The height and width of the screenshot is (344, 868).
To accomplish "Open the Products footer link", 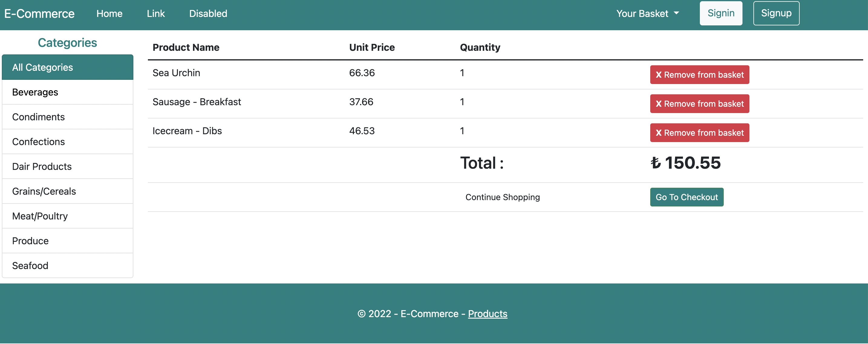I will click(x=488, y=313).
